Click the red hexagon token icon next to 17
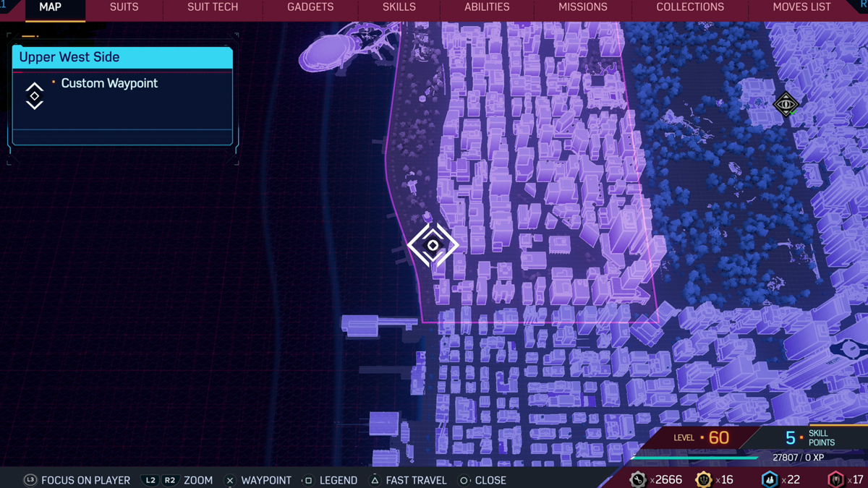This screenshot has height=488, width=868. [x=835, y=479]
